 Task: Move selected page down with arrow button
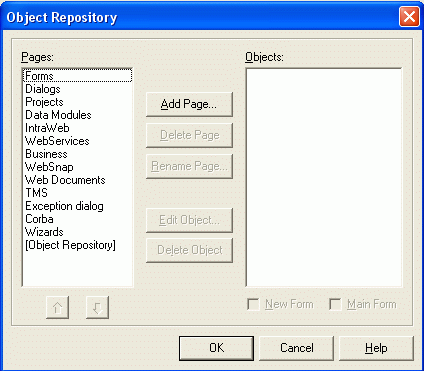[x=97, y=307]
